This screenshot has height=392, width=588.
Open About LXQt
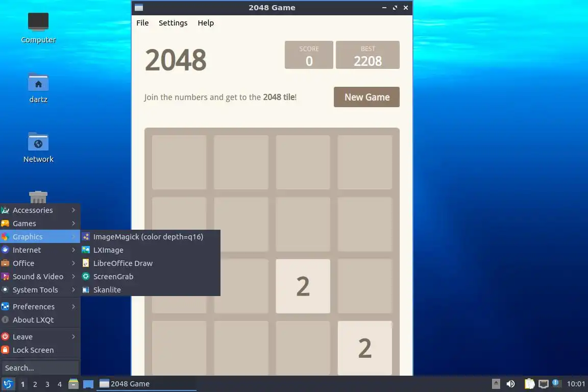tap(40, 320)
